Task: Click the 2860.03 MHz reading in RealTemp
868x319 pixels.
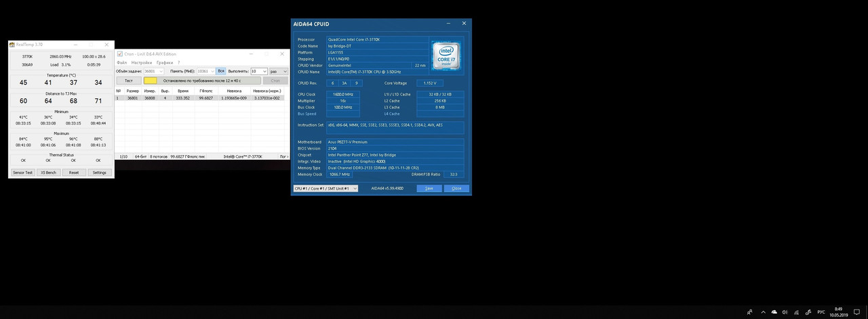Action: 61,56
